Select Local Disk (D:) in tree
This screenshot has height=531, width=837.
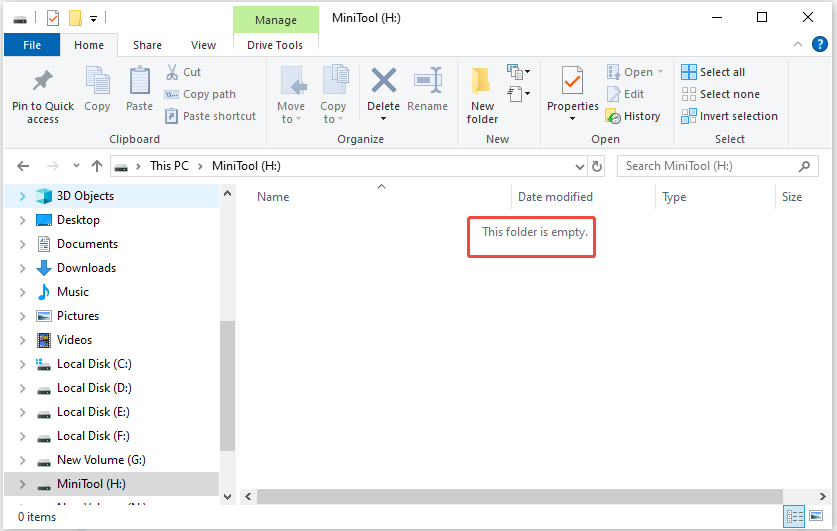[94, 388]
